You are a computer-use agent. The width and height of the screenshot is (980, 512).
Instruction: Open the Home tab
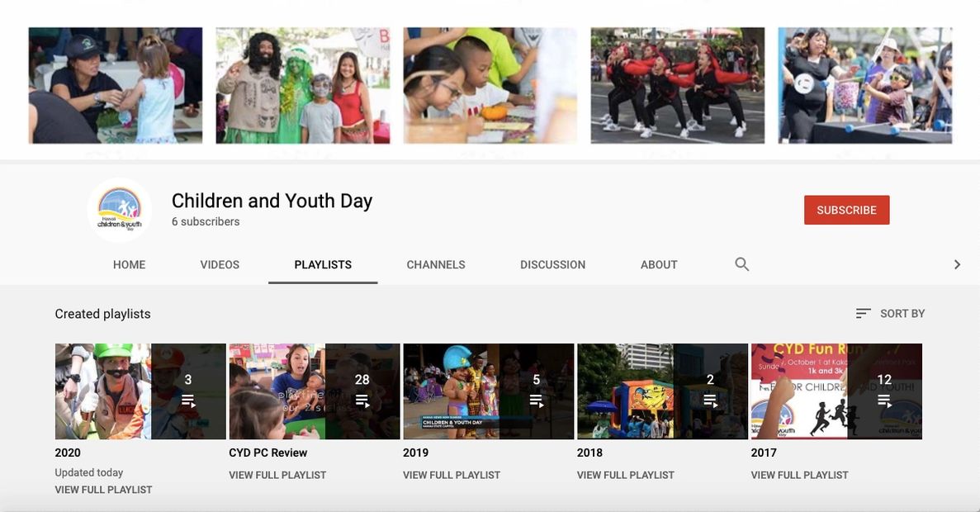click(x=129, y=265)
